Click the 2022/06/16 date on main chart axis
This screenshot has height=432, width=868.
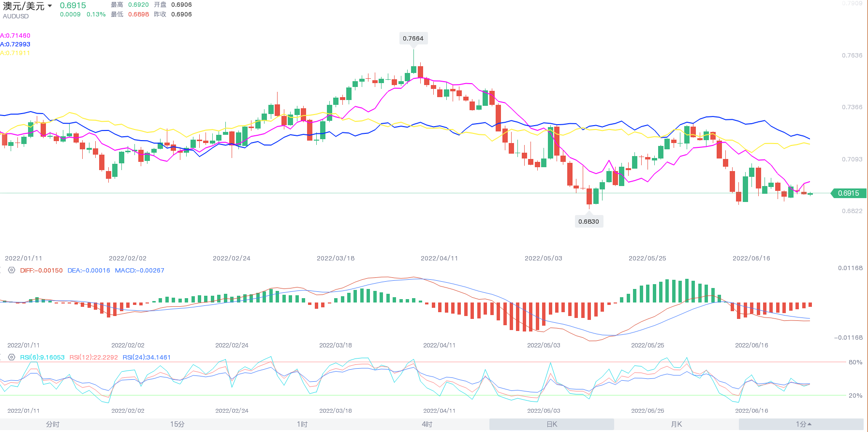[751, 259]
